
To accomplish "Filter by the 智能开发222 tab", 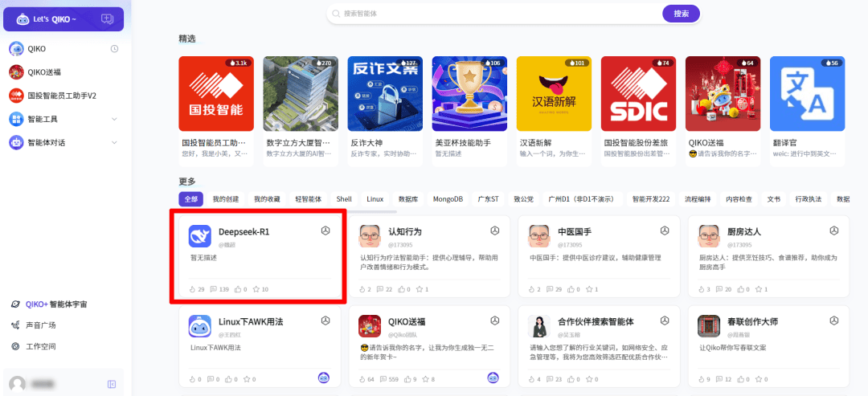I will 651,199.
